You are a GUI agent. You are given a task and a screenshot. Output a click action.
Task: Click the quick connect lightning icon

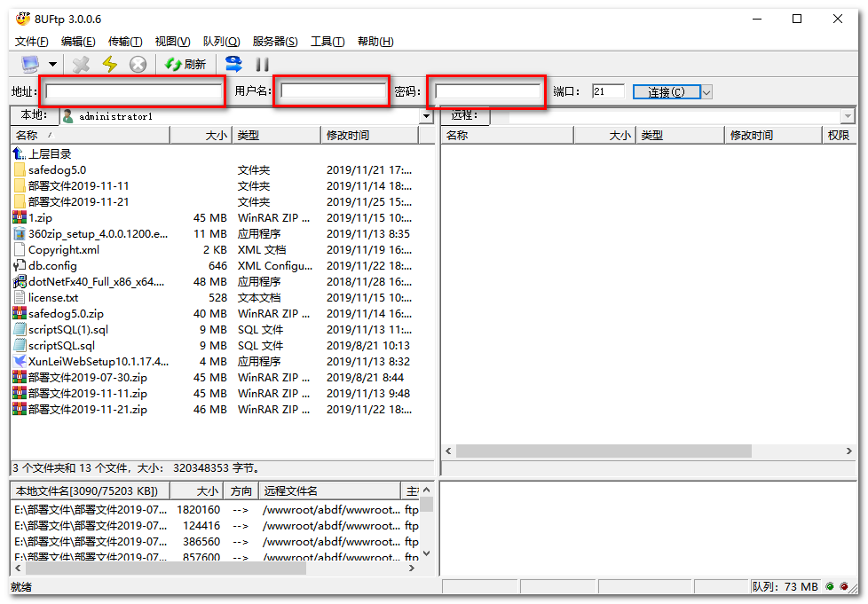pyautogui.click(x=109, y=64)
